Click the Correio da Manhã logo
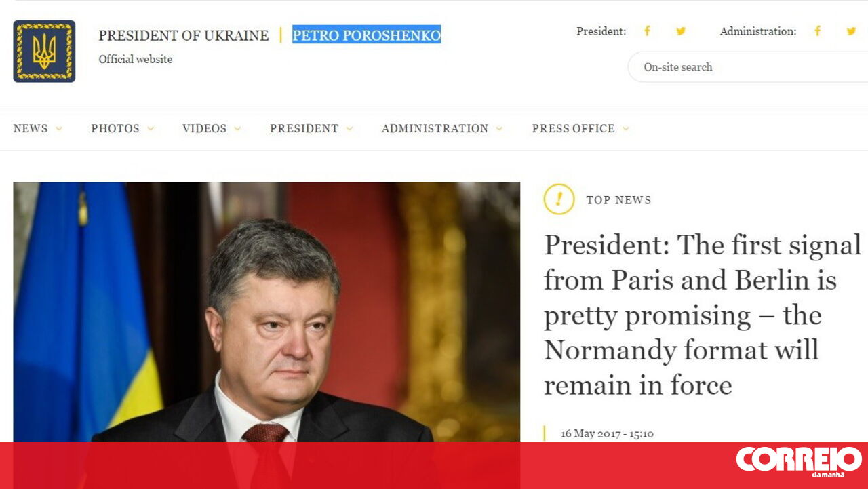Viewport: 868px width, 489px height. click(x=799, y=461)
